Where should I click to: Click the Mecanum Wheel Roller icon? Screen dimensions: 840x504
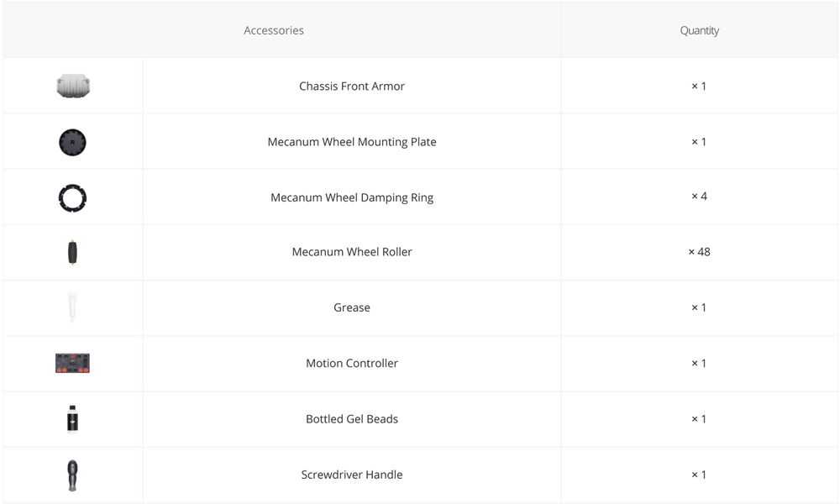(73, 252)
